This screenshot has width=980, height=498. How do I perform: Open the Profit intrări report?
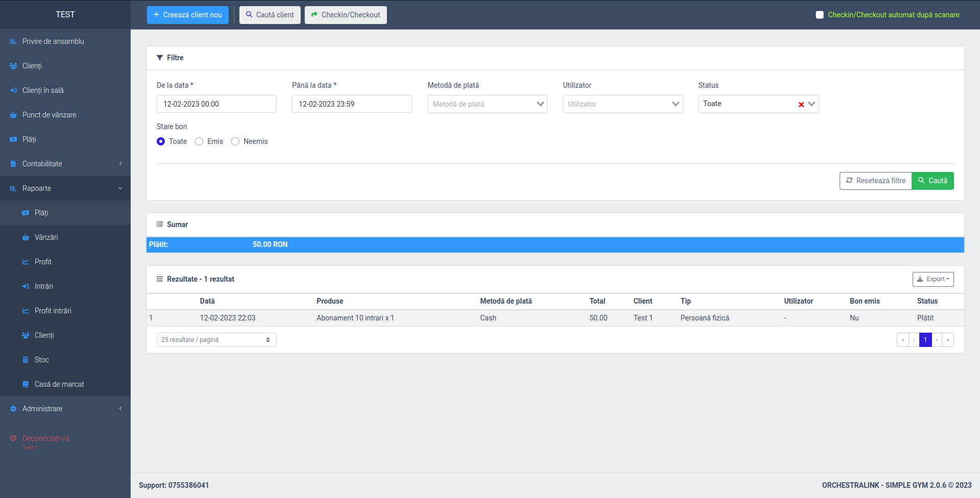click(x=53, y=311)
